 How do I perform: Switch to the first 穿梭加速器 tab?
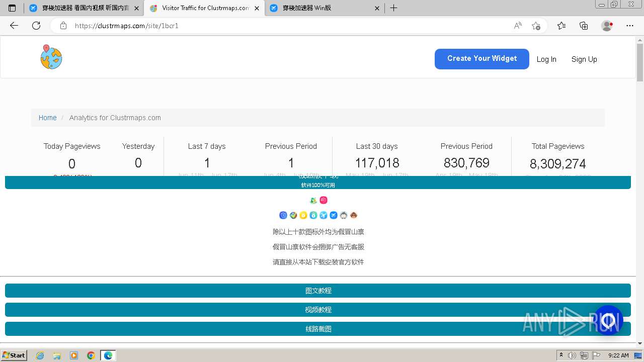[84, 8]
